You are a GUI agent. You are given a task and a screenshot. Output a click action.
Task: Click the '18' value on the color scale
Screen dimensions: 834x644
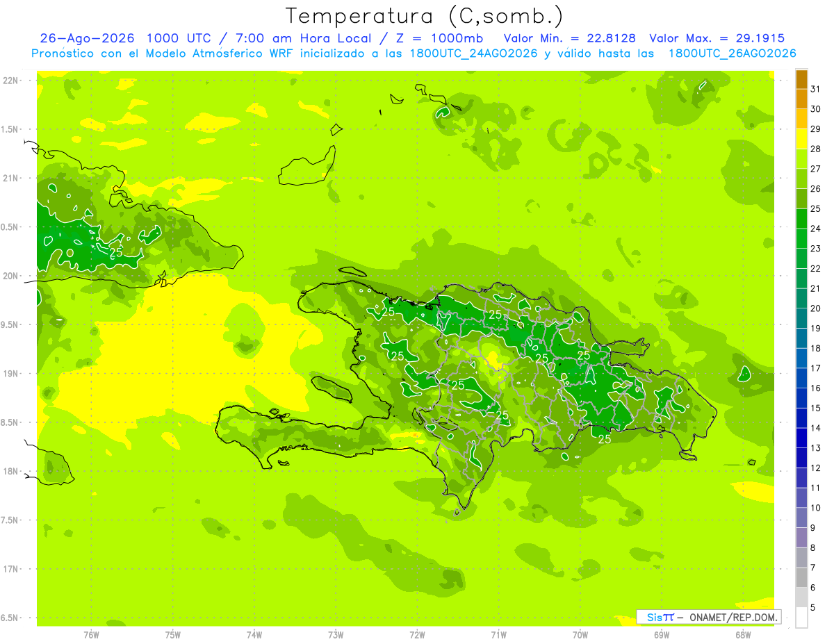[x=815, y=348]
